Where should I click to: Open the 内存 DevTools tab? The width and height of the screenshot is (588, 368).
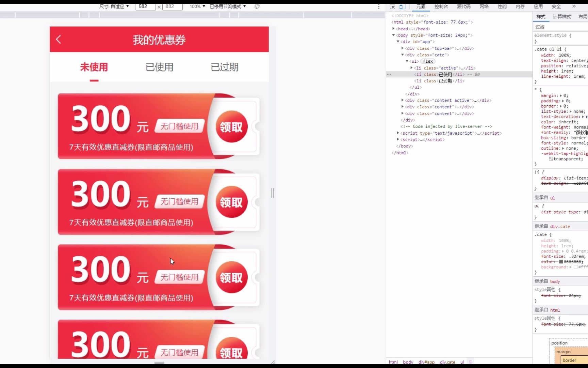[x=520, y=6]
